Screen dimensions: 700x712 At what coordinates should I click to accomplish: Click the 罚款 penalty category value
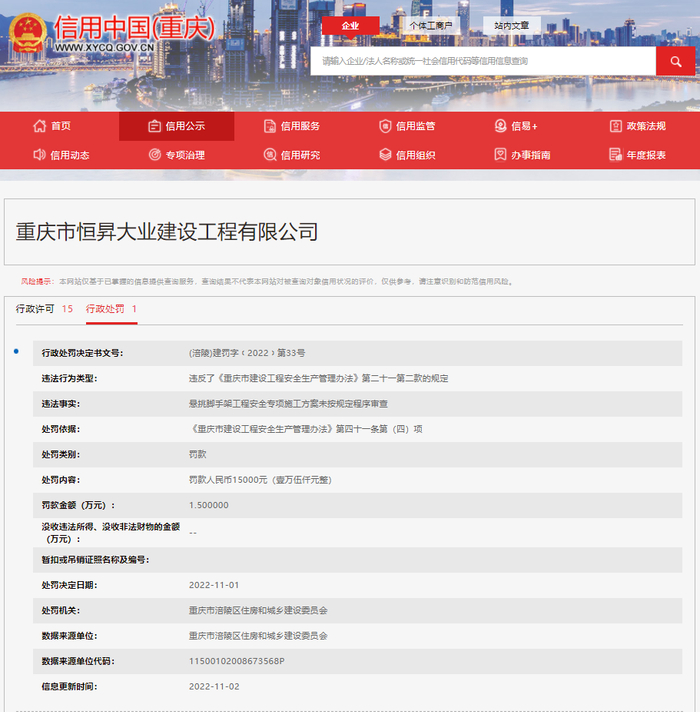click(x=197, y=455)
